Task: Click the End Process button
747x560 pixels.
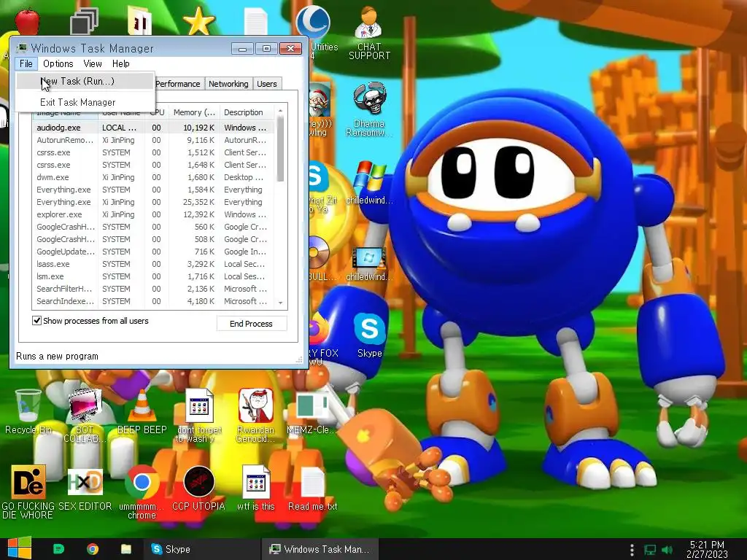Action: [252, 324]
